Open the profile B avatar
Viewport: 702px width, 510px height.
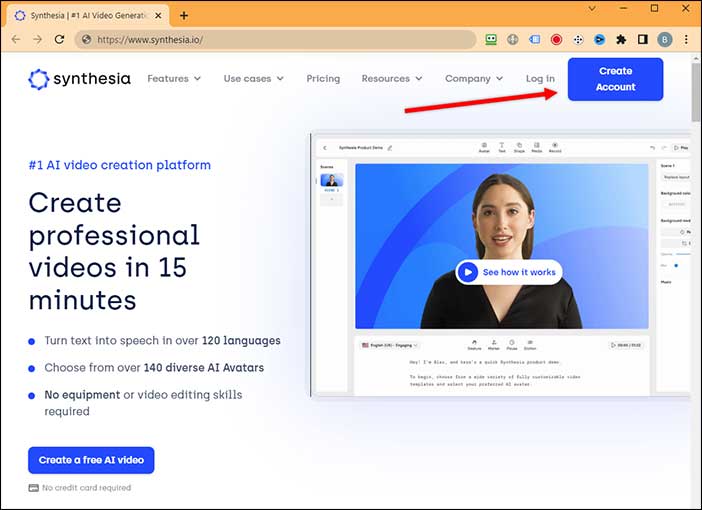[x=665, y=40]
